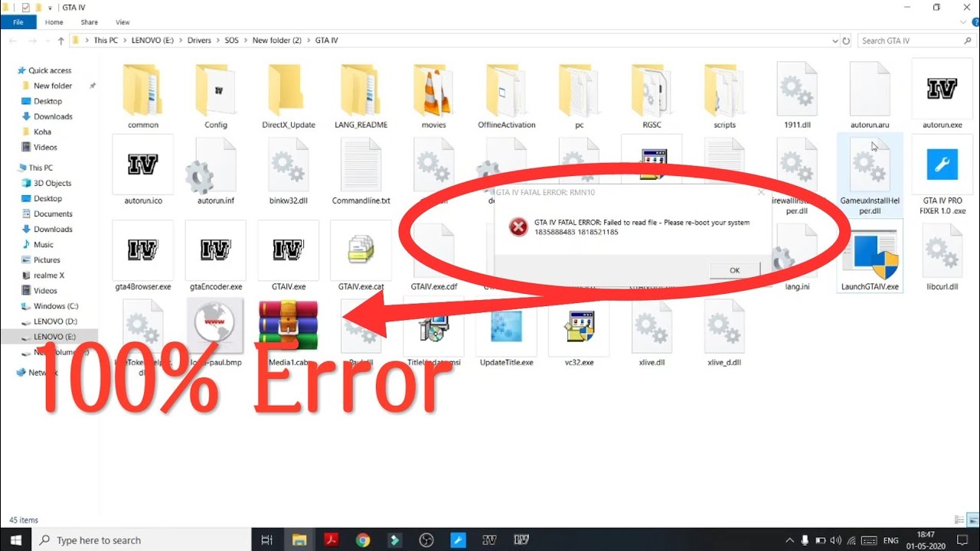Select the autorun.ico file
Screen dimensions: 980x551
pyautogui.click(x=143, y=171)
